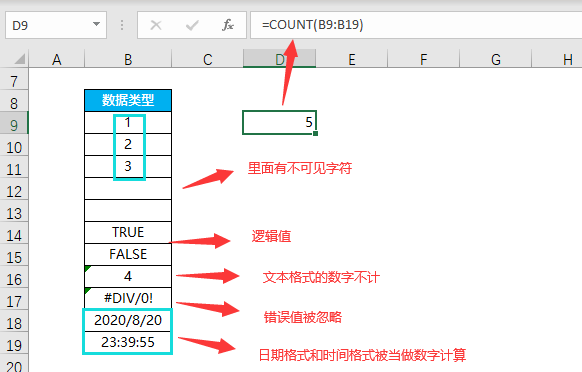Select column C header

pos(207,59)
